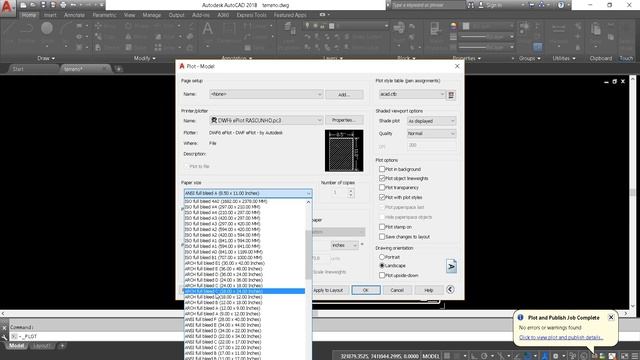
Task: Click the Undo arrow in quick access toolbar
Action: pos(74,5)
